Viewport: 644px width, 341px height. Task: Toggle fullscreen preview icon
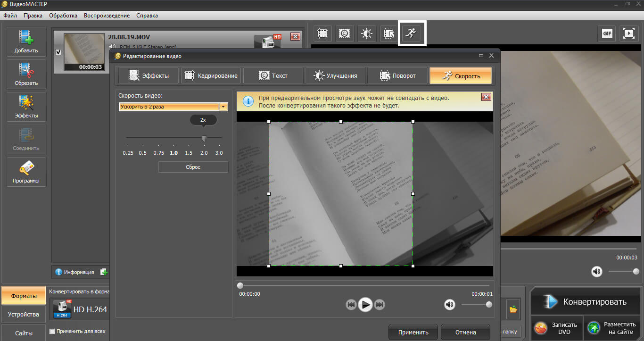click(x=628, y=33)
